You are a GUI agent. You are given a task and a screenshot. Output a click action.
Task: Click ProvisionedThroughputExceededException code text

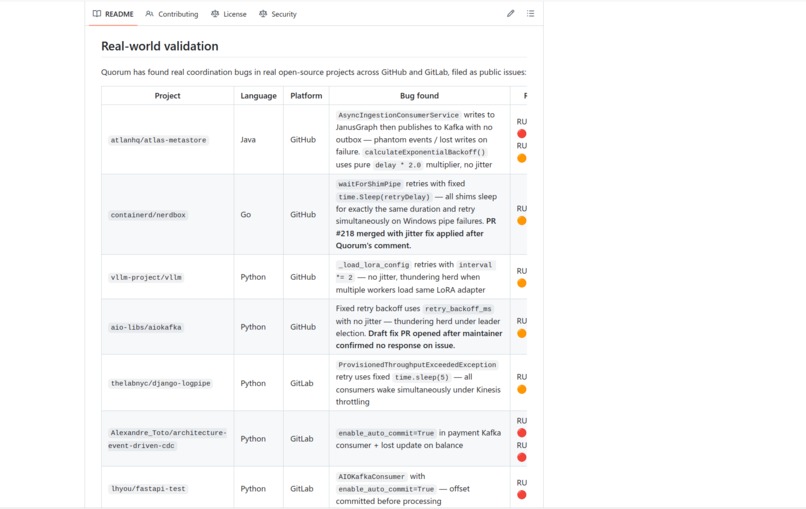[417, 365]
